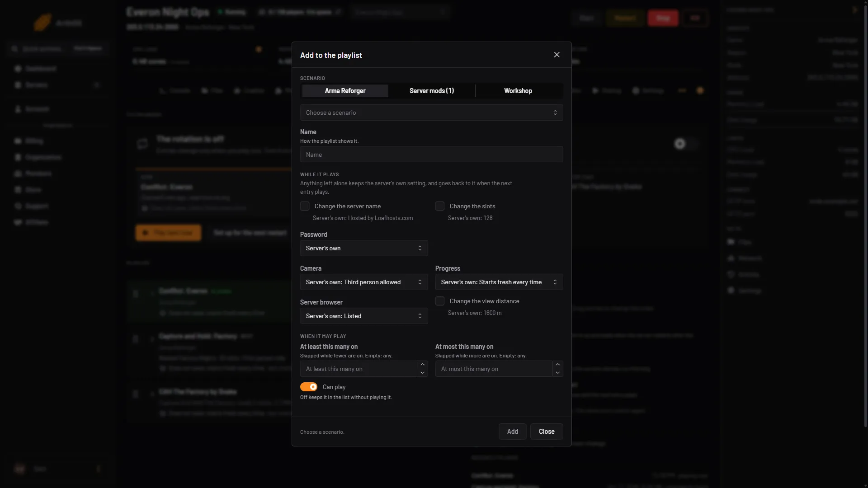Increase the At most this many on value
868x488 pixels.
(558, 365)
